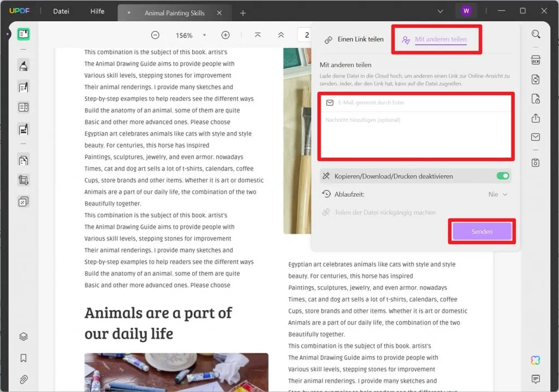Open the search panel
The image size is (559, 392).
click(536, 34)
